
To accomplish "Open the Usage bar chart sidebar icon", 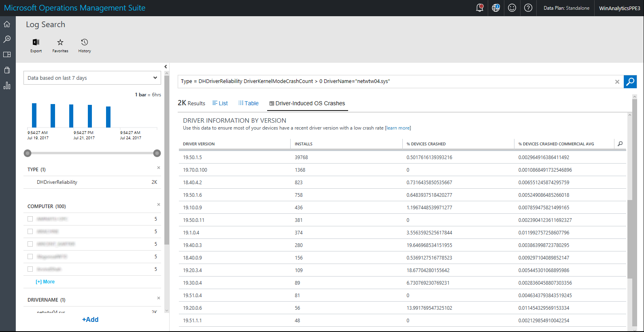I will pyautogui.click(x=7, y=85).
